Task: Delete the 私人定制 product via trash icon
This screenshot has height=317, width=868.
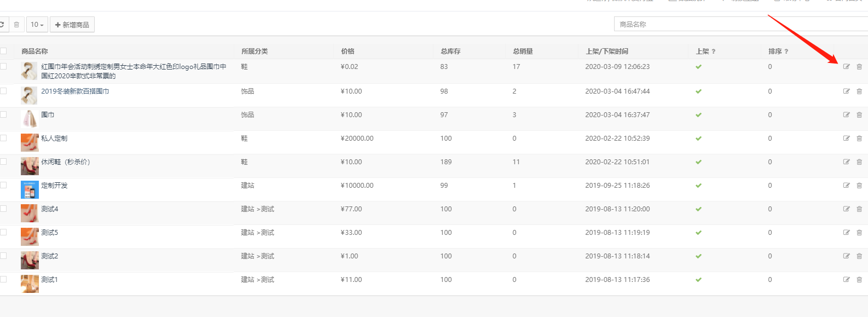Action: click(x=859, y=139)
